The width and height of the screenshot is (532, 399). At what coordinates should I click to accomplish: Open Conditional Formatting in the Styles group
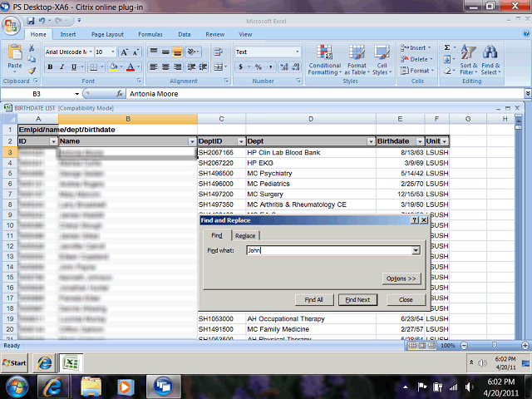(x=324, y=58)
